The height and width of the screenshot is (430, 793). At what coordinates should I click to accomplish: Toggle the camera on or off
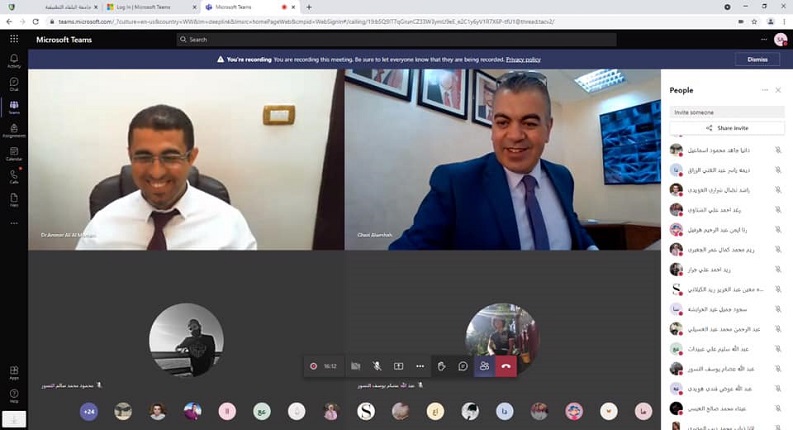tap(355, 366)
